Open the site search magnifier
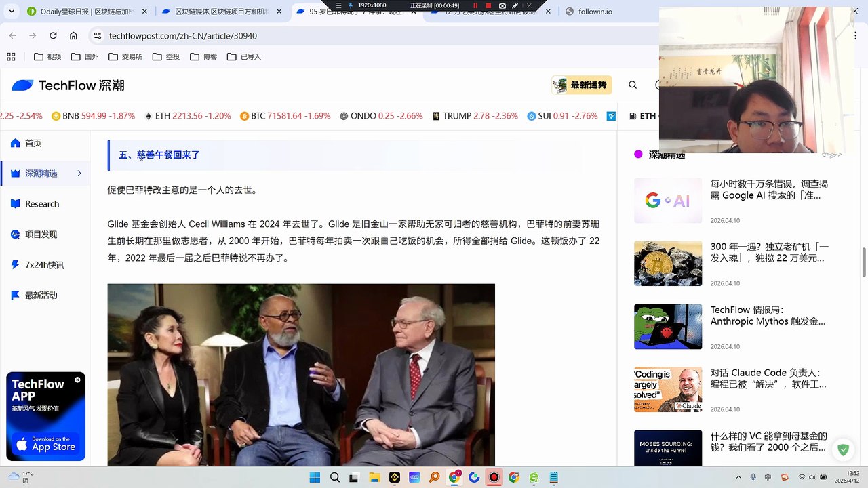This screenshot has width=868, height=488. [633, 85]
